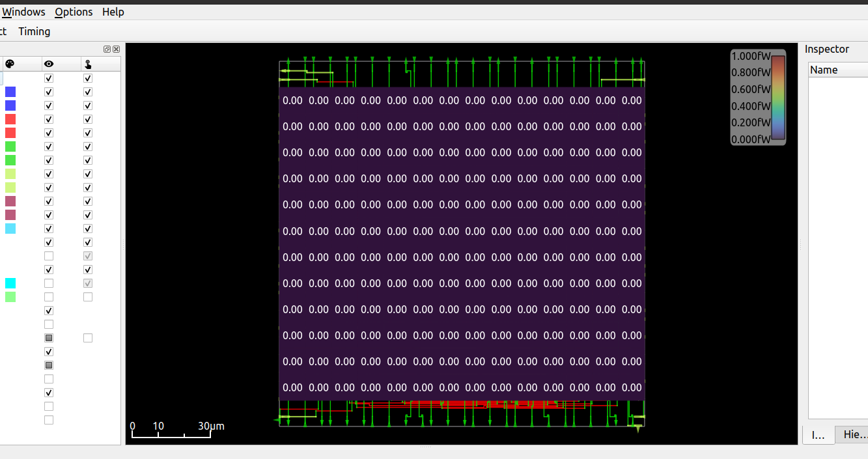Toggle visibility of the first blue layer
The image size is (868, 459).
pyautogui.click(x=48, y=92)
